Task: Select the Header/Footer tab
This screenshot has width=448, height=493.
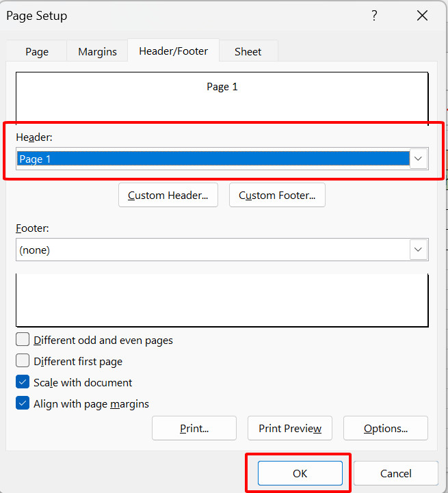Action: (x=173, y=51)
